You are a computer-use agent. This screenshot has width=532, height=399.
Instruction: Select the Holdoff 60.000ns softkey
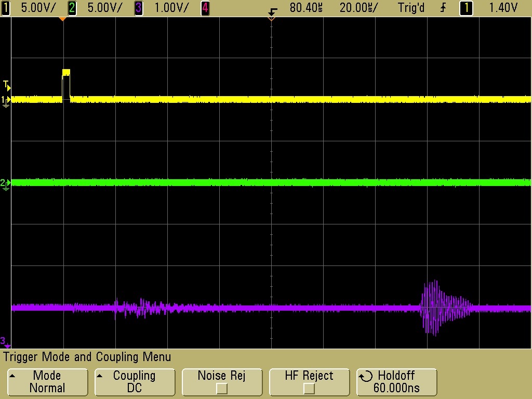pos(396,382)
